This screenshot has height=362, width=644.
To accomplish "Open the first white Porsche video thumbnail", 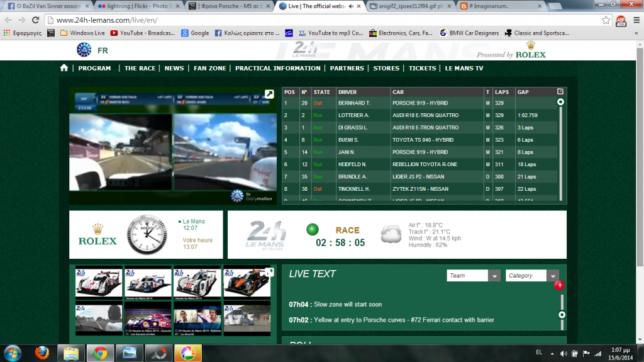I will pyautogui.click(x=99, y=283).
